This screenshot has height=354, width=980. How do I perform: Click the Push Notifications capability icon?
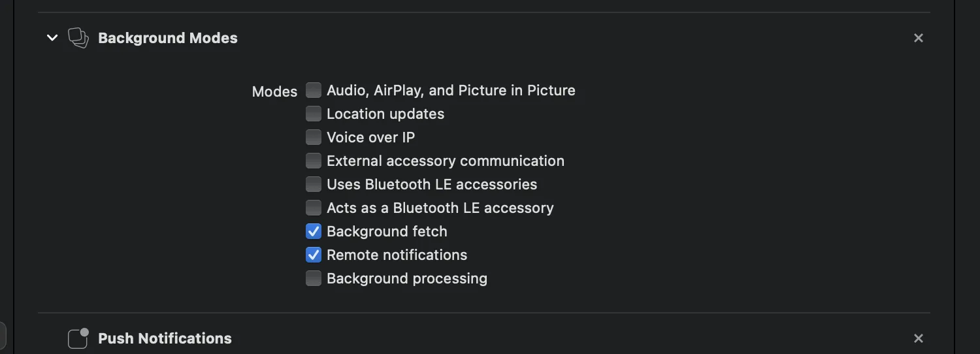click(x=78, y=338)
